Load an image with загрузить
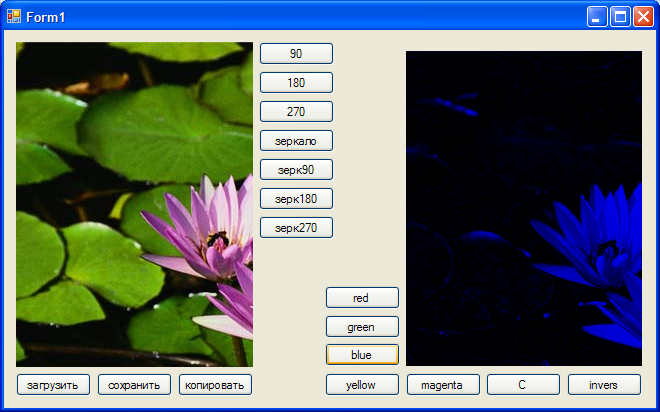Image resolution: width=660 pixels, height=412 pixels. 53,385
